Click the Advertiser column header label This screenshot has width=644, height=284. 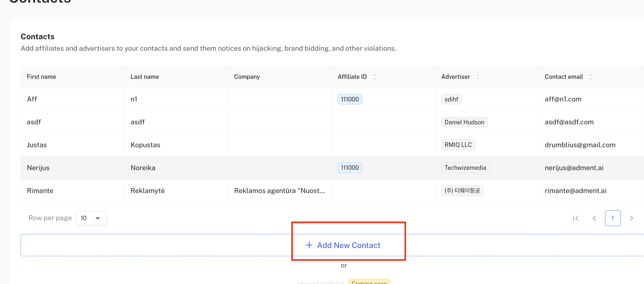pos(456,77)
